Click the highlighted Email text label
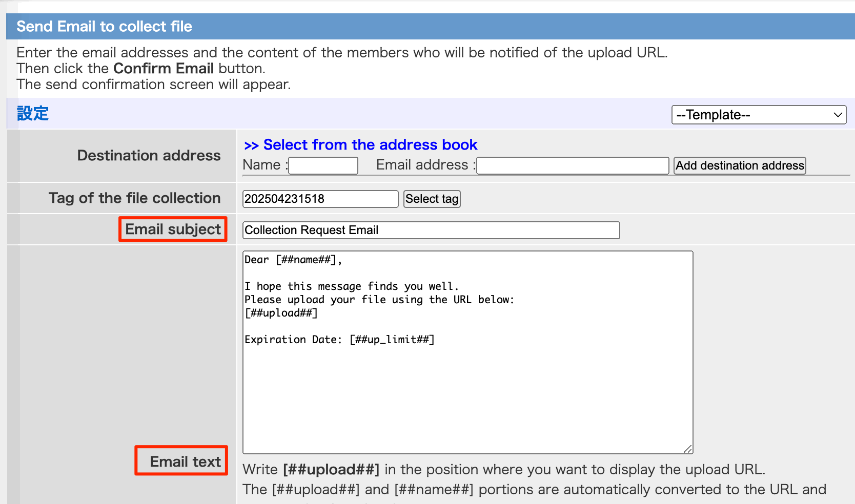The image size is (855, 504). click(x=185, y=461)
